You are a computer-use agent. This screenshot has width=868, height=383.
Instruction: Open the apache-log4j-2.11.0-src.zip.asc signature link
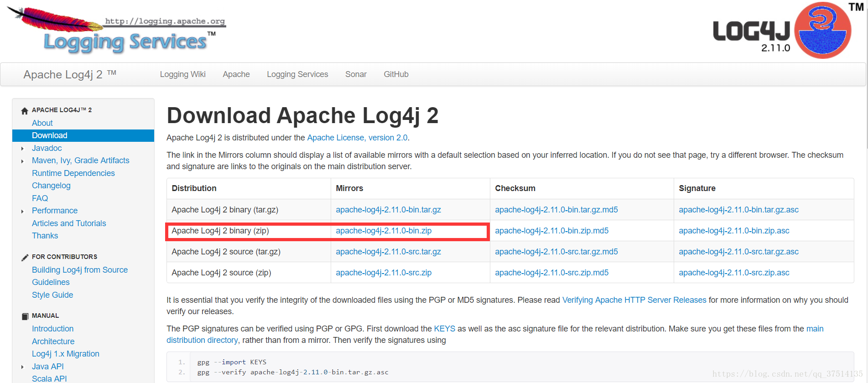click(734, 273)
